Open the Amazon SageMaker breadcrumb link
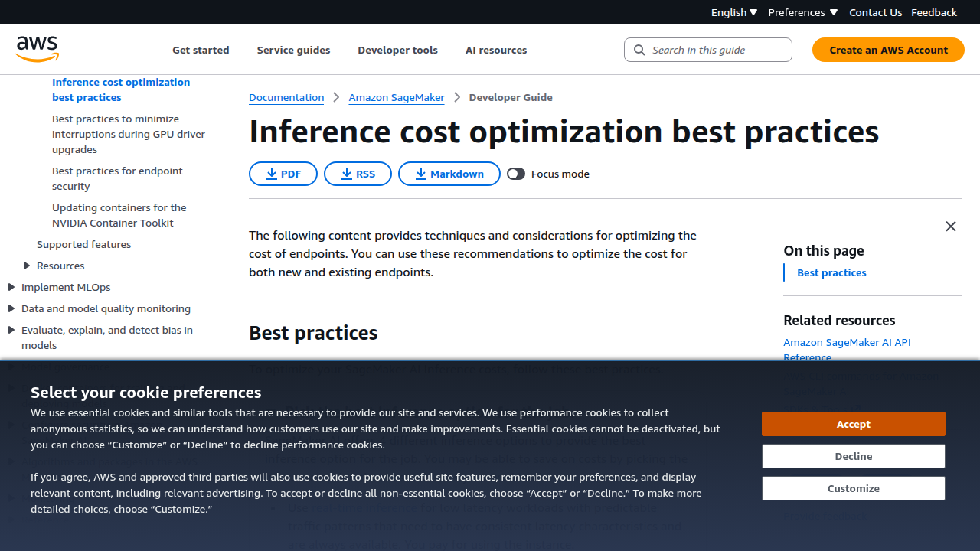Viewport: 980px width, 551px height. click(397, 97)
